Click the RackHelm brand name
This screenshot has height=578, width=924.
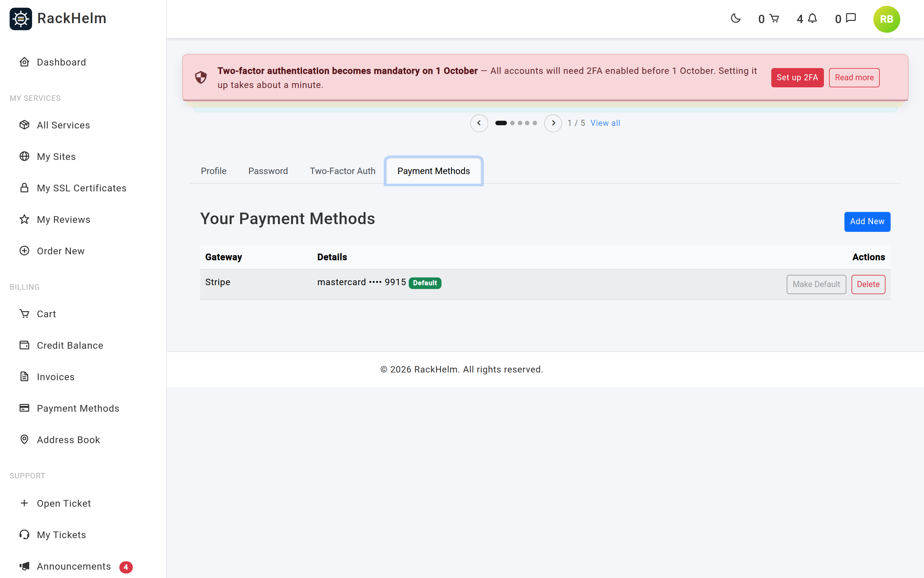(x=72, y=18)
